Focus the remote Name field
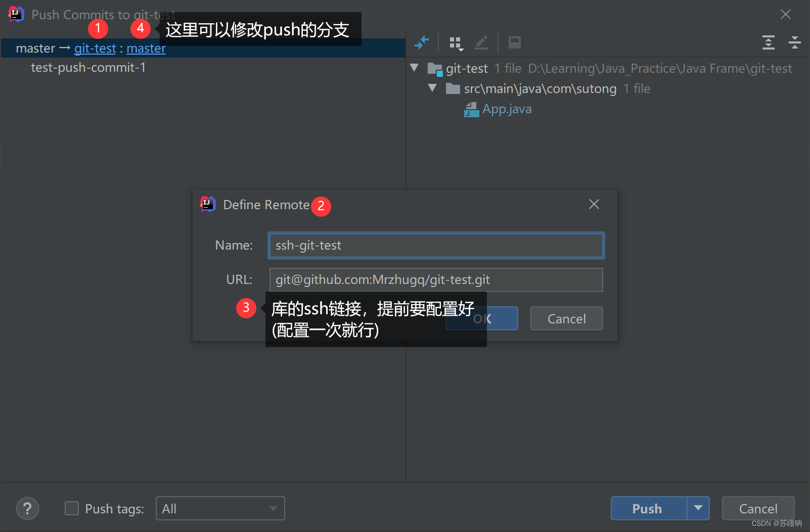The height and width of the screenshot is (532, 810). click(436, 246)
